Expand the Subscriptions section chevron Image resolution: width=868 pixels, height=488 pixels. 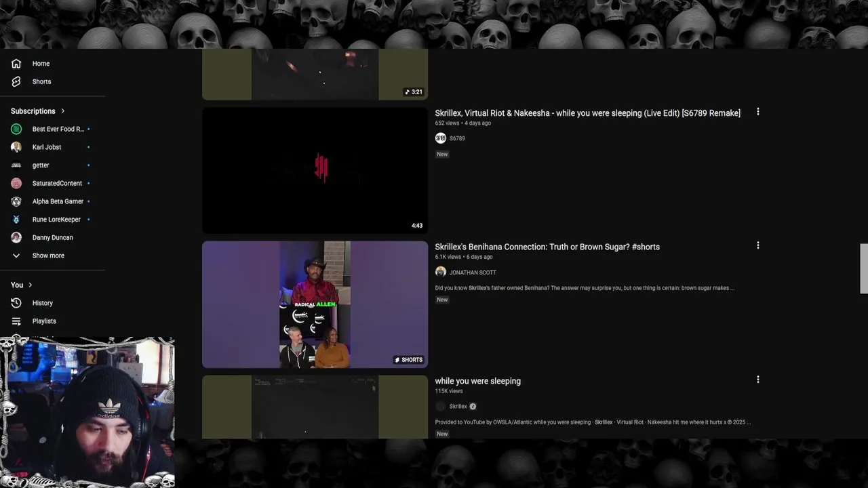(x=63, y=111)
